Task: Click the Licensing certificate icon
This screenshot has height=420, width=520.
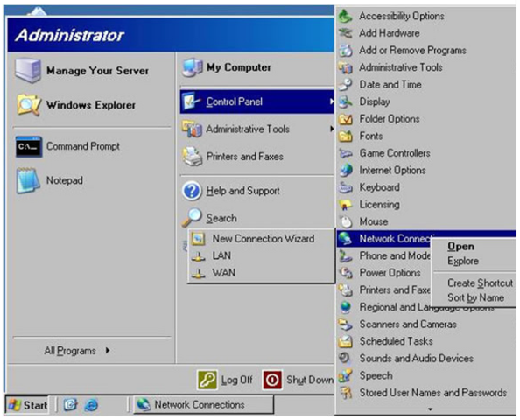Action: coord(345,205)
